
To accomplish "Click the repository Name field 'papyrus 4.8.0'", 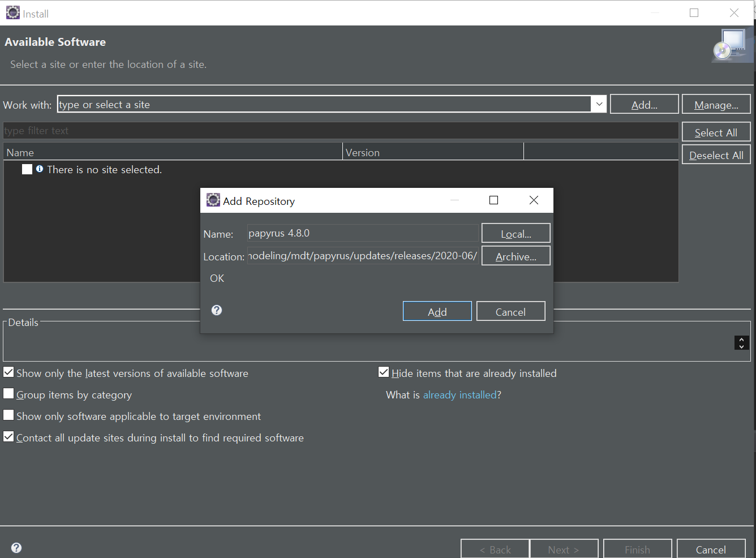I will point(363,233).
